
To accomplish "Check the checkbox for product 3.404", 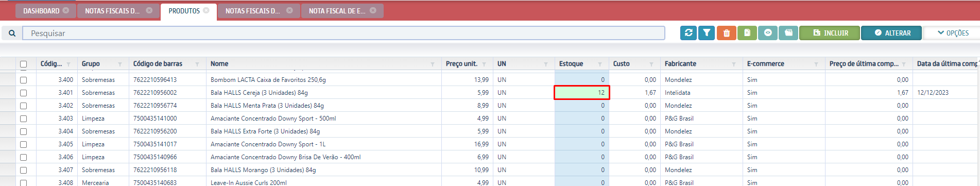I will tap(23, 131).
